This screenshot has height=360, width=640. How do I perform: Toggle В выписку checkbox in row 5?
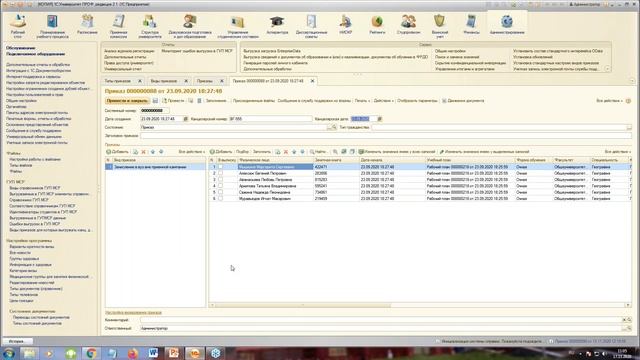tap(220, 192)
